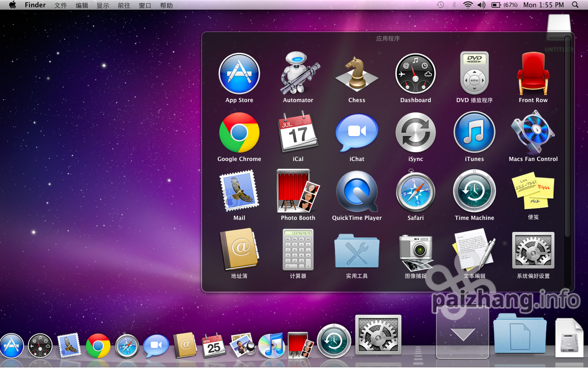Click the Safari compass in the Dock
This screenshot has height=368, width=588.
coord(127,346)
